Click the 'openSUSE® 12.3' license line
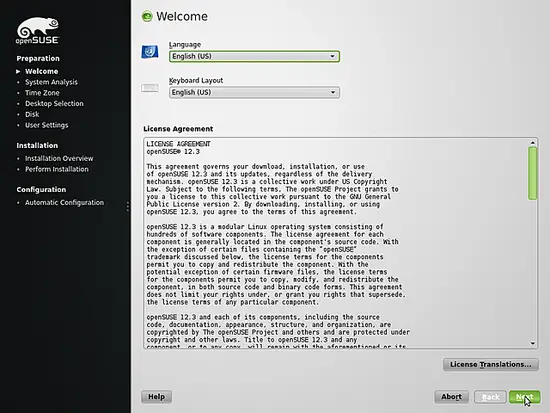This screenshot has width=550, height=413. tap(173, 152)
